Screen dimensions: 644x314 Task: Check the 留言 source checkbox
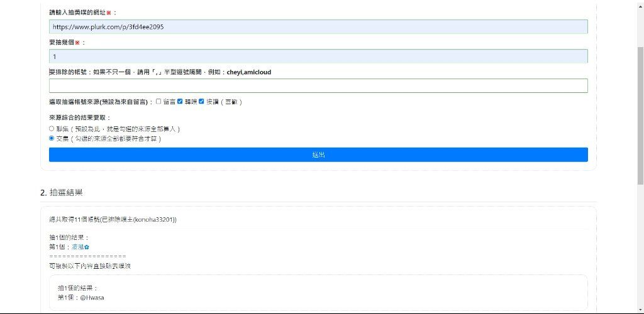158,102
